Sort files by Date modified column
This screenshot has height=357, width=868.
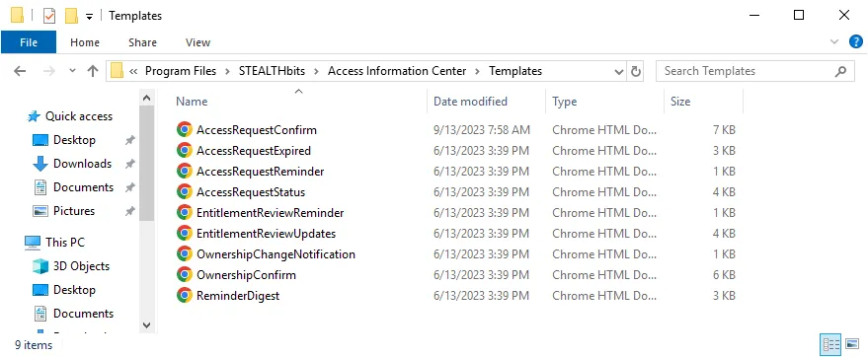[x=487, y=102]
